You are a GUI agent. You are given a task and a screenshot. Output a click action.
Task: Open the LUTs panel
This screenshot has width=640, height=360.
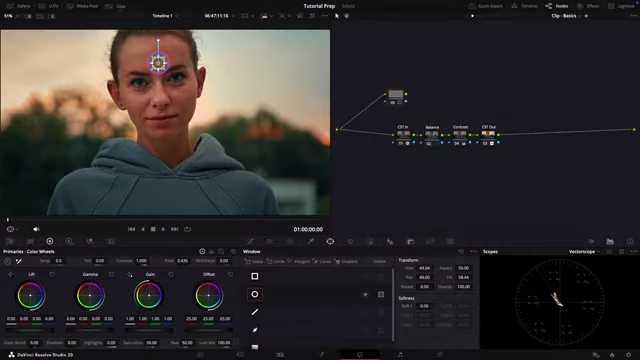click(x=48, y=6)
